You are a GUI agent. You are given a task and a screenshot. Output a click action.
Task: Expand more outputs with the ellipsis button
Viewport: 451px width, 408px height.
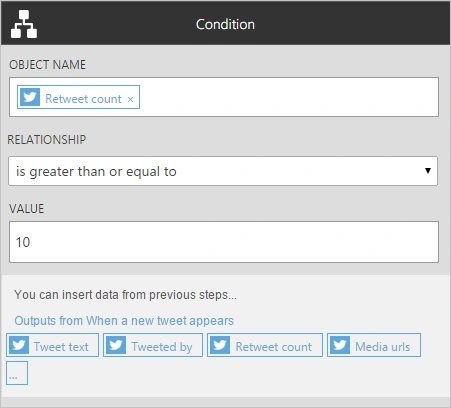[17, 373]
